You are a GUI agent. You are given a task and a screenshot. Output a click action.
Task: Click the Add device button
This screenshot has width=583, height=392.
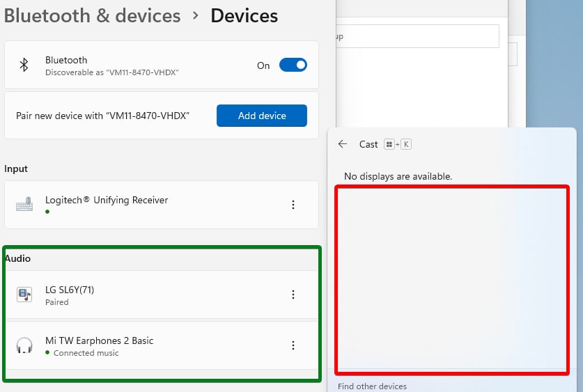tap(262, 116)
